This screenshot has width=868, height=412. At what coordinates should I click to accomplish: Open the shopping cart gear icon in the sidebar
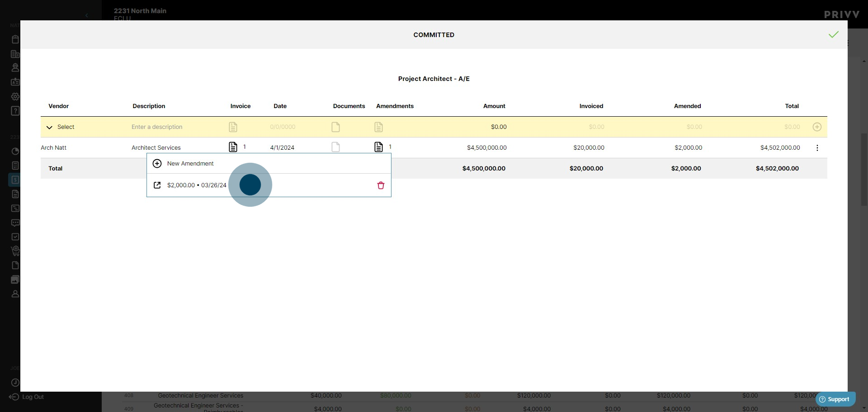[15, 251]
